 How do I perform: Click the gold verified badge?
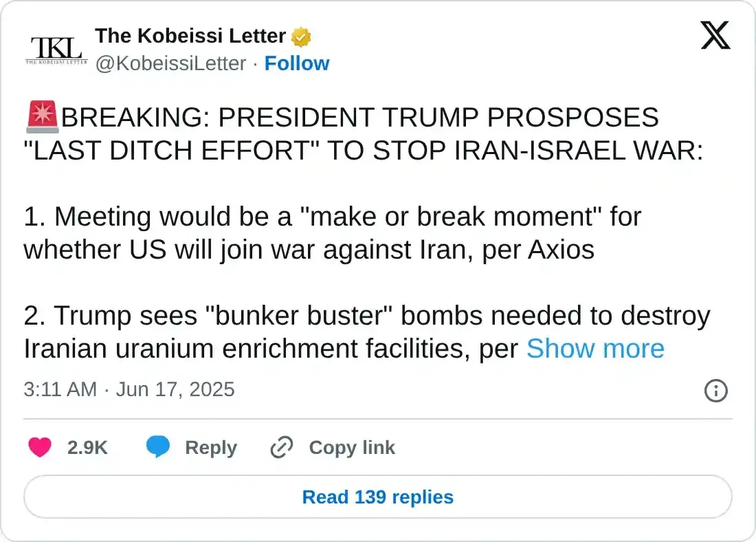(301, 36)
